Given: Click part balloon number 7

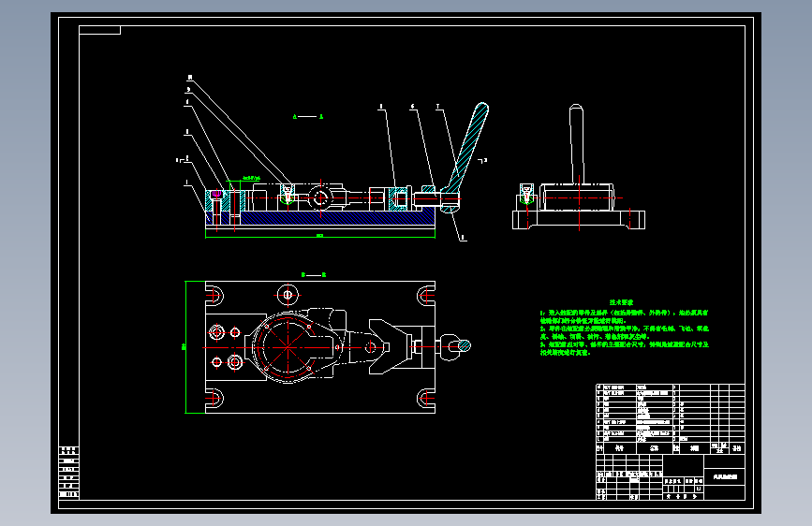Looking at the screenshot, I should [x=438, y=107].
